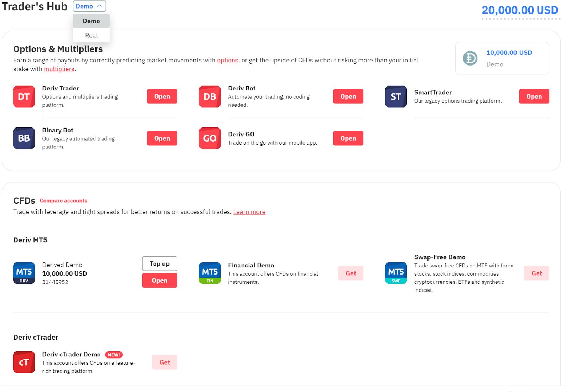This screenshot has height=392, width=570.
Task: Click the Swap-Free Demo title
Action: (x=440, y=257)
